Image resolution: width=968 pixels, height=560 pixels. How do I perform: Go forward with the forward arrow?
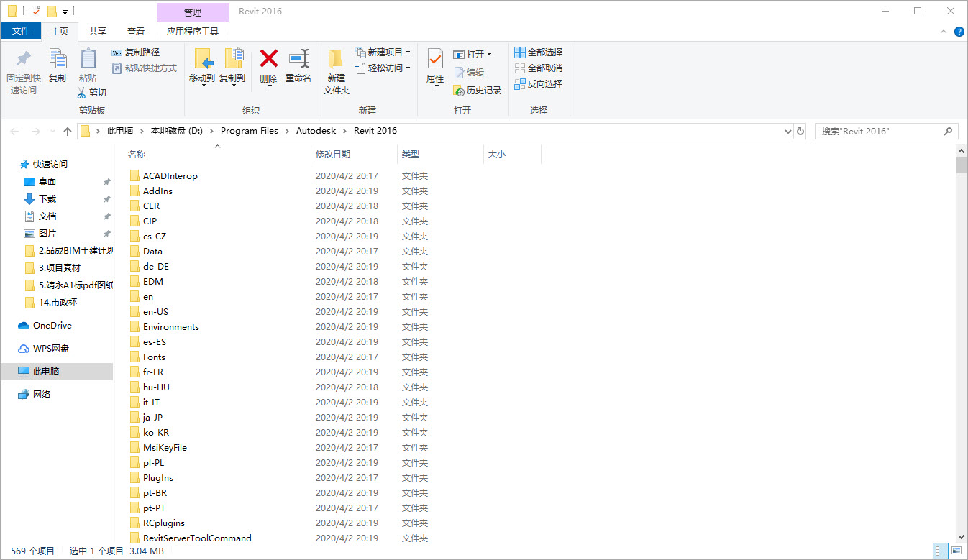click(x=35, y=132)
